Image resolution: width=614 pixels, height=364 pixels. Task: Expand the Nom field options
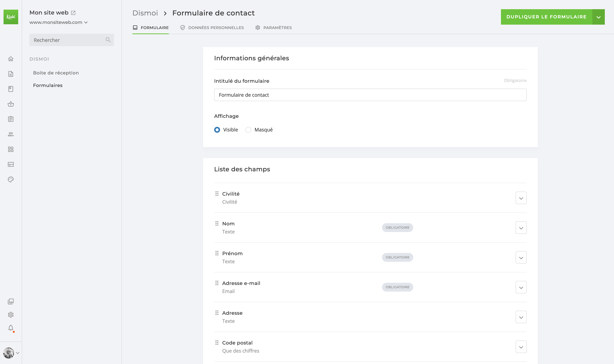(x=521, y=228)
